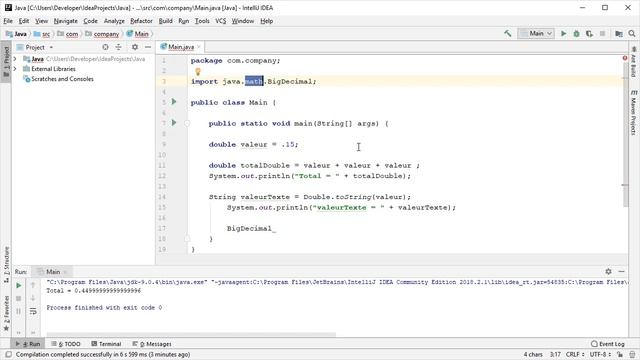Open the Ant Build side panel

633,61
